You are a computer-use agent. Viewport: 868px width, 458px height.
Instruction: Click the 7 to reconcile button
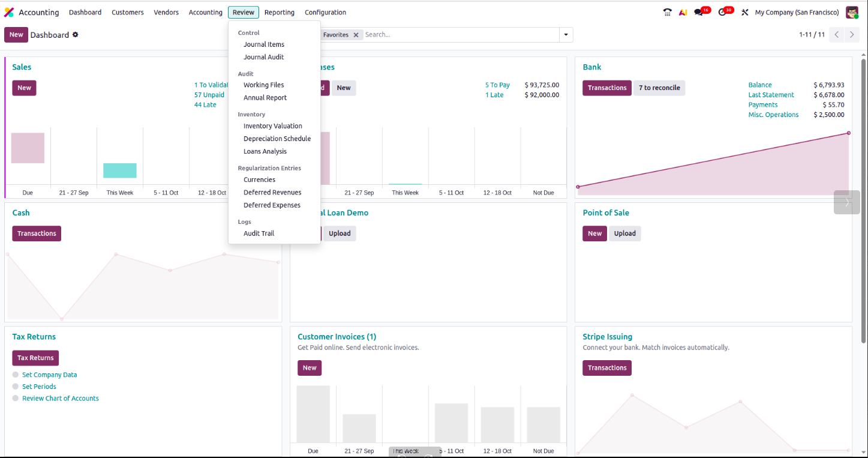point(659,88)
